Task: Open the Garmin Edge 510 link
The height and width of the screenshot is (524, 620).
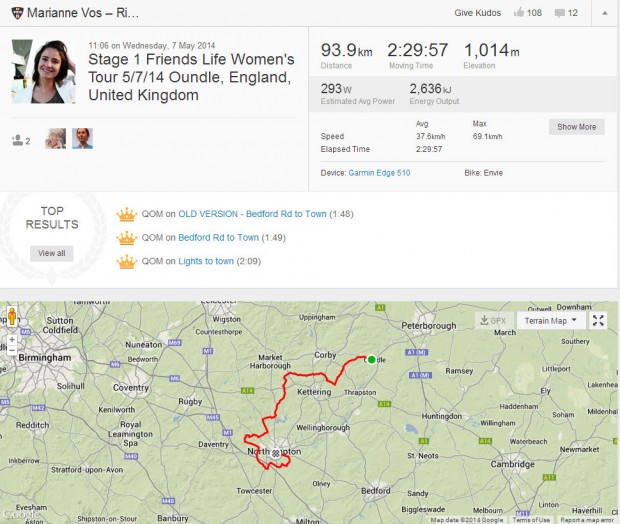Action: pyautogui.click(x=379, y=173)
